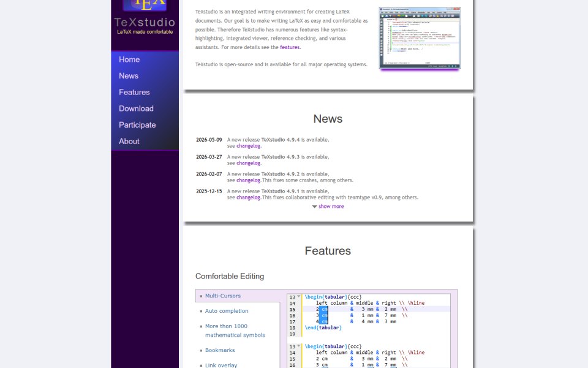Open the TeXstudio application screenshot thumbnail

pyautogui.click(x=420, y=38)
